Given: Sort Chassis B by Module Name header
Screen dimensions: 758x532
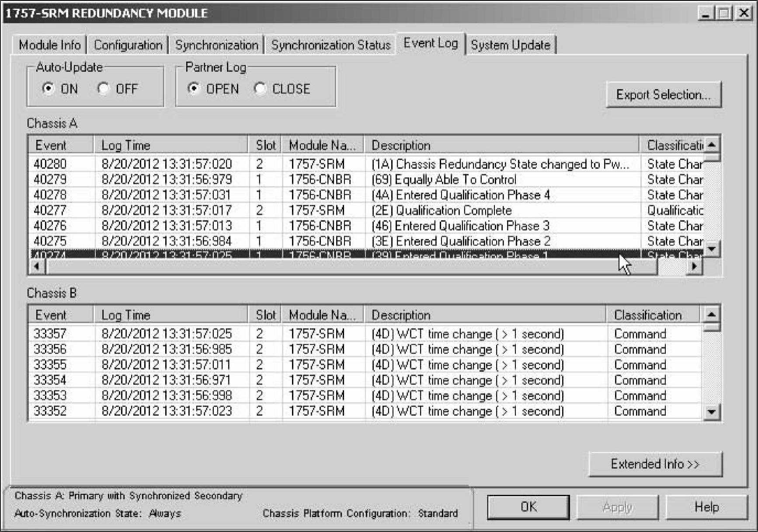Looking at the screenshot, I should coord(323,315).
